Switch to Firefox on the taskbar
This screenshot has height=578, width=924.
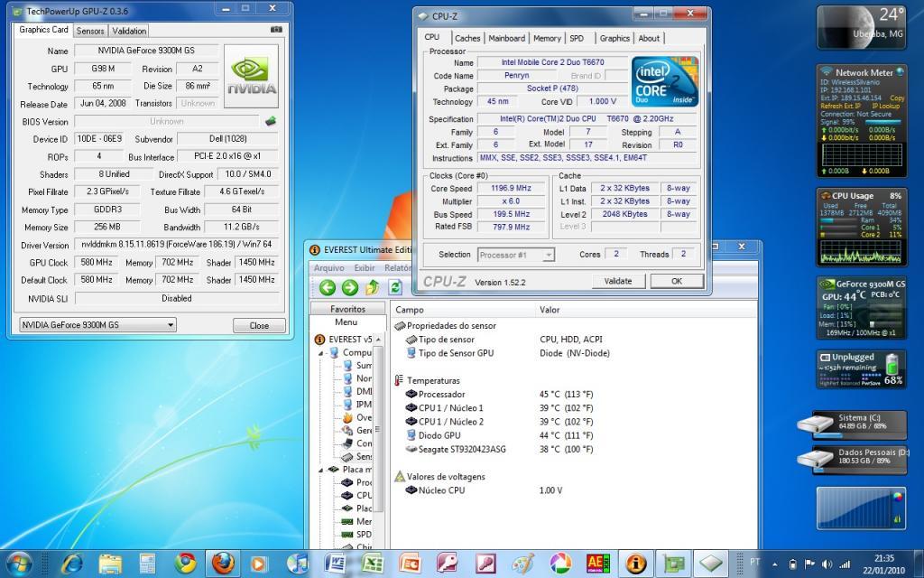pos(223,564)
